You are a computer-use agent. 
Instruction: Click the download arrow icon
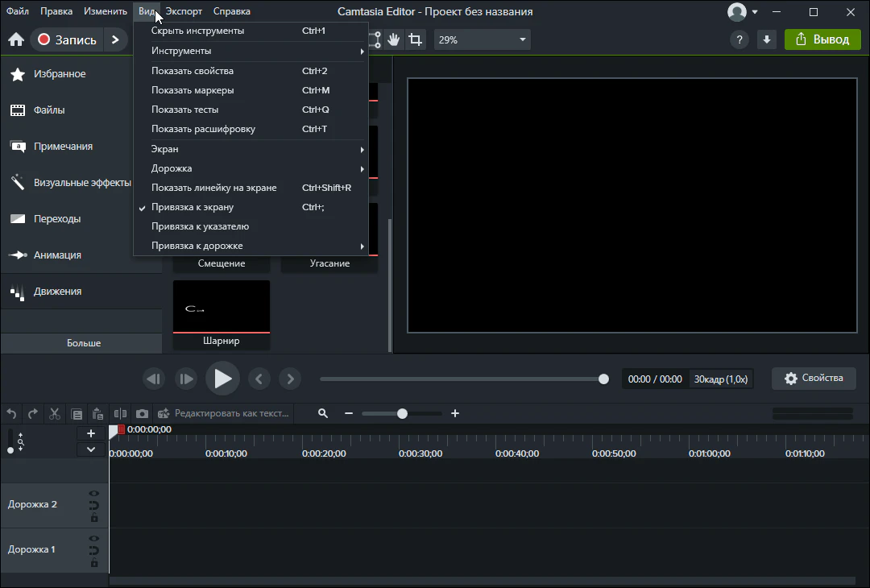point(767,39)
